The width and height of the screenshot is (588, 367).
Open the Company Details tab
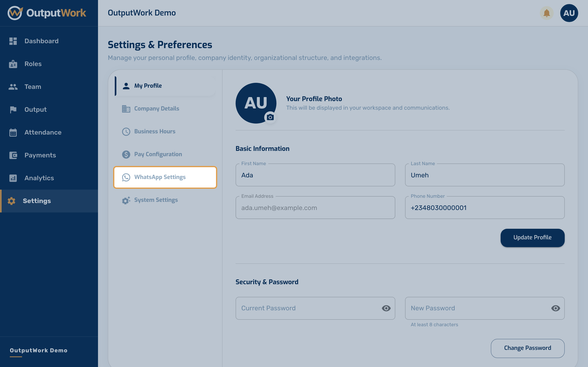click(165, 108)
